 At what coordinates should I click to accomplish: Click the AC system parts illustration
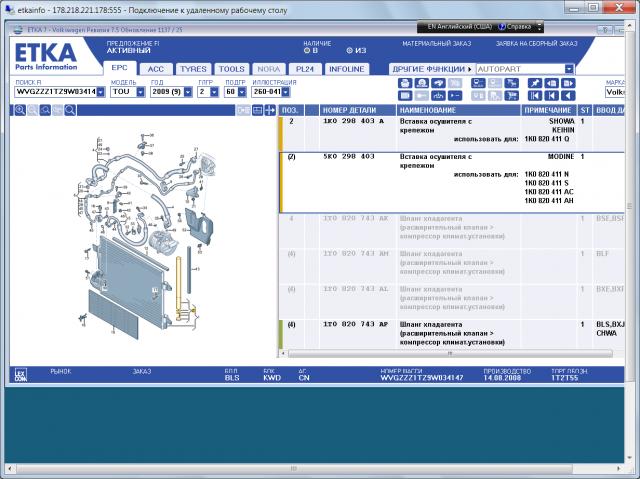147,237
